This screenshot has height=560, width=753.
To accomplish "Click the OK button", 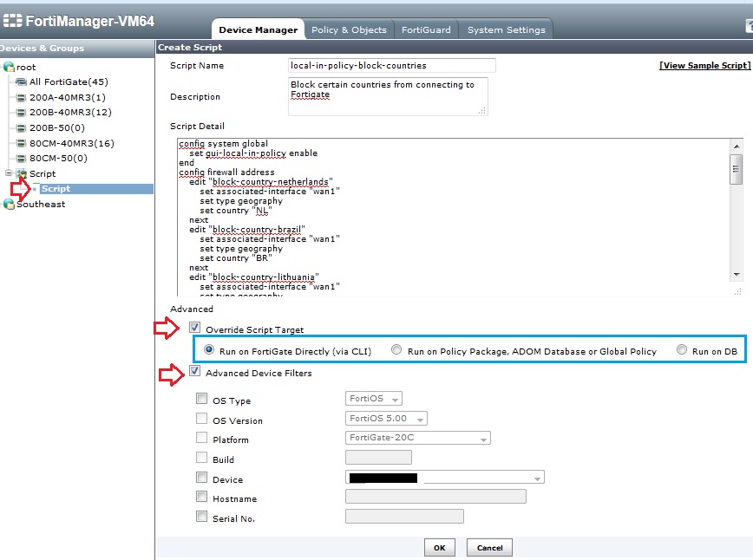I will 440,548.
